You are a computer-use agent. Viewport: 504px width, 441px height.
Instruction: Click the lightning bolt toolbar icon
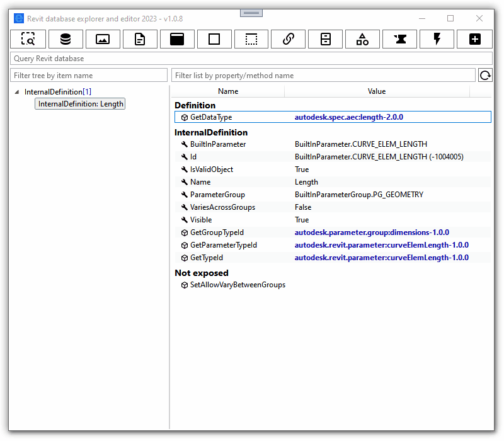(x=437, y=39)
